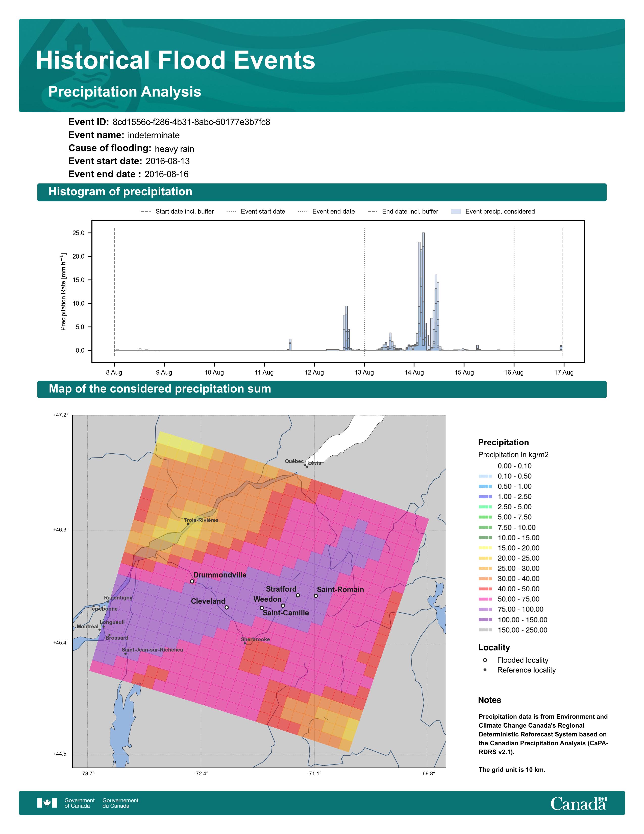Select the Event ID value 8cd1556c-f286-4b31-8abc-50177e3b7fc8
Image resolution: width=644 pixels, height=834 pixels.
coord(191,122)
